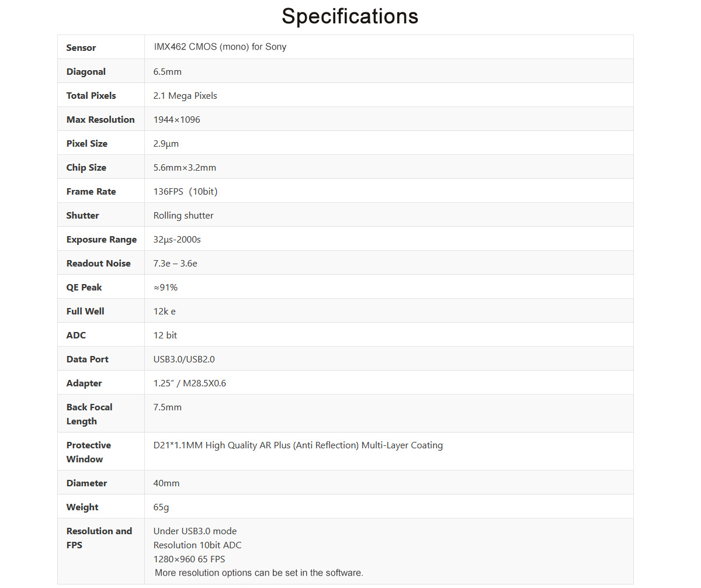Click the Rolling shutter value
Screen dimensions: 701x588
pyautogui.click(x=183, y=216)
